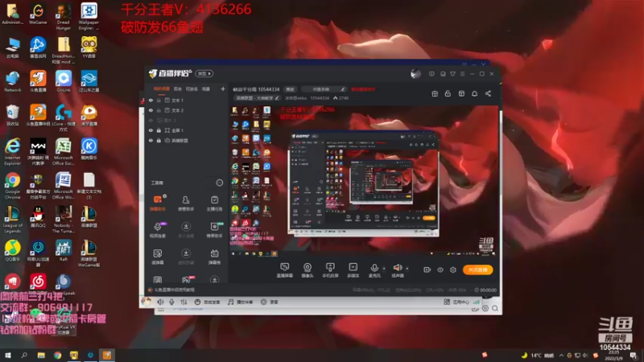Screen dimensions: 644x362
Task: Open the microphone tool with purple badge in toolbox
Action: point(158,229)
